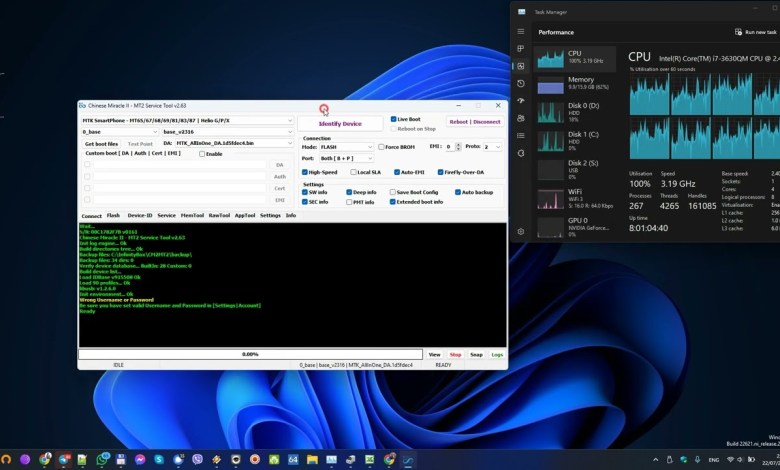Disable the Live Boot checkbox
The width and height of the screenshot is (780, 470).
tap(394, 119)
